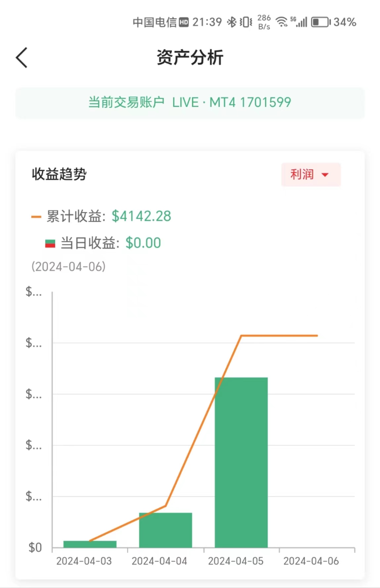Select the small 2024-04-03 bar
This screenshot has width=380, height=588.
pos(90,544)
